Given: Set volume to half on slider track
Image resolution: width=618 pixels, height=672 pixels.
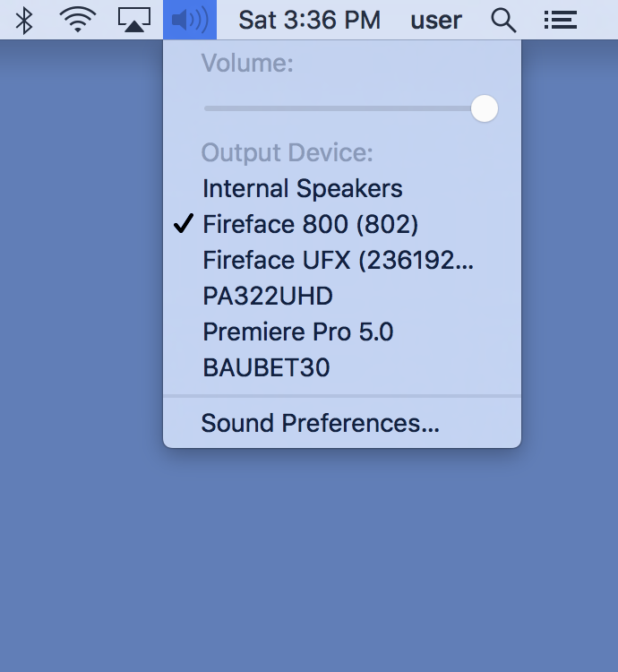Looking at the screenshot, I should [x=345, y=108].
